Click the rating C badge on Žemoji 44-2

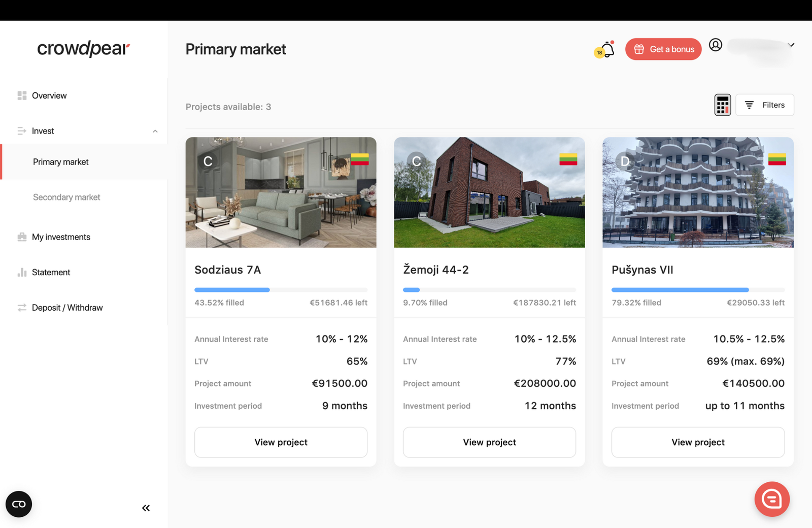(x=416, y=161)
